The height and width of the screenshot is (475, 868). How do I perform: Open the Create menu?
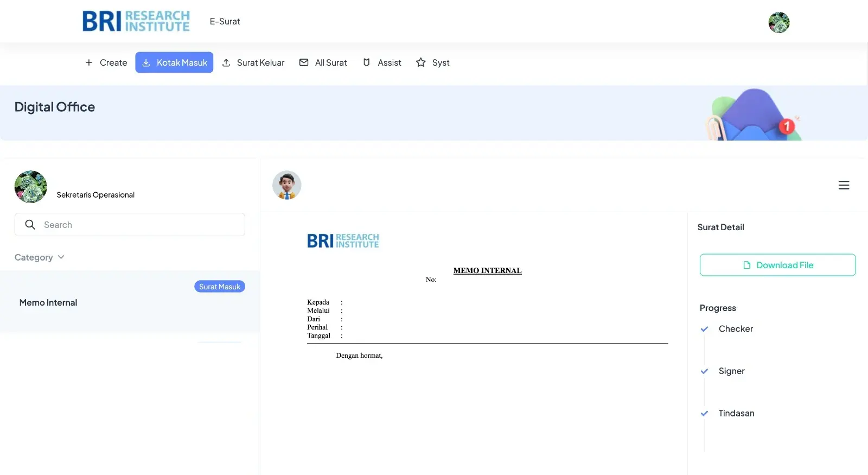point(106,62)
